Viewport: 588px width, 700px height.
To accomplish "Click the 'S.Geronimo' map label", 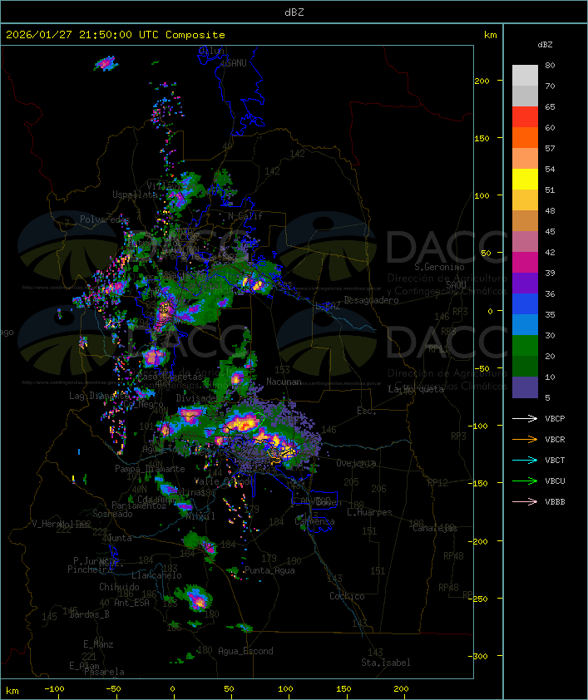I will 439,267.
